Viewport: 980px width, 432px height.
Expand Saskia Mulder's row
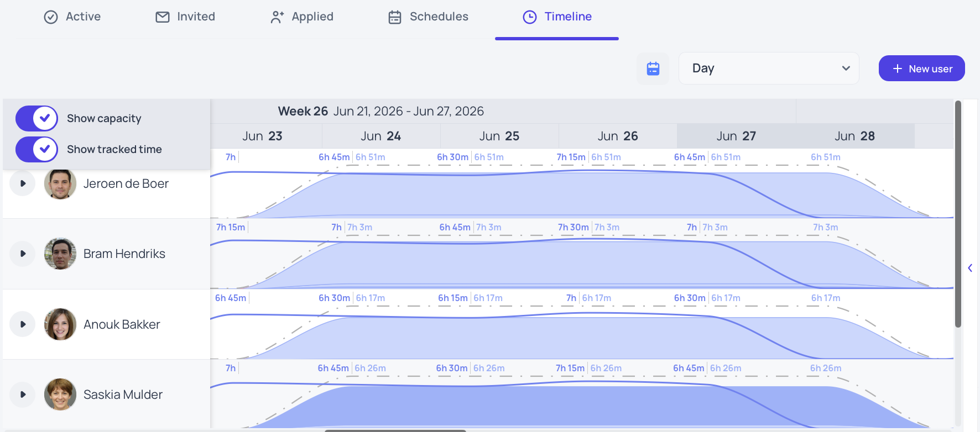23,394
